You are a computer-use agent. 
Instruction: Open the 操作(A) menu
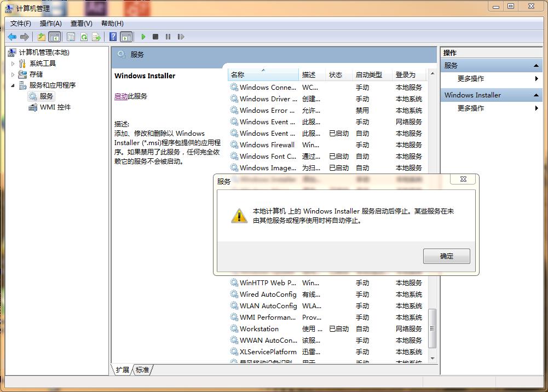(x=51, y=24)
